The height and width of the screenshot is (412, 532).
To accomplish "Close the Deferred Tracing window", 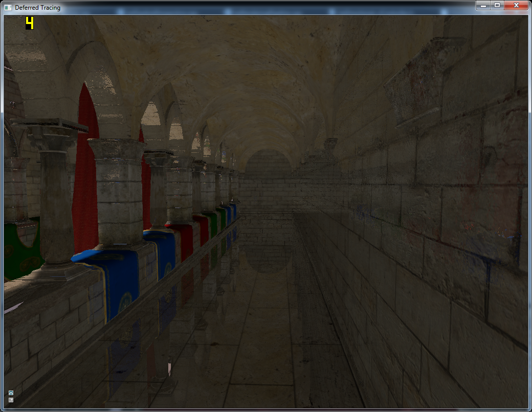I will click(517, 5).
